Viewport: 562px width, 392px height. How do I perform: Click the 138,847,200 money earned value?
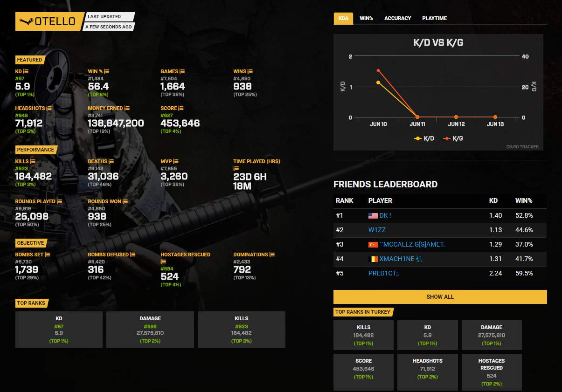116,124
